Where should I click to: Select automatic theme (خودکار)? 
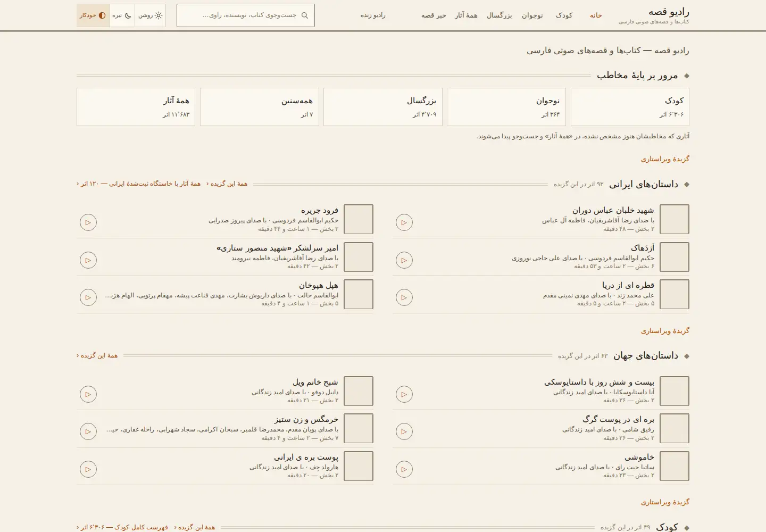point(93,15)
